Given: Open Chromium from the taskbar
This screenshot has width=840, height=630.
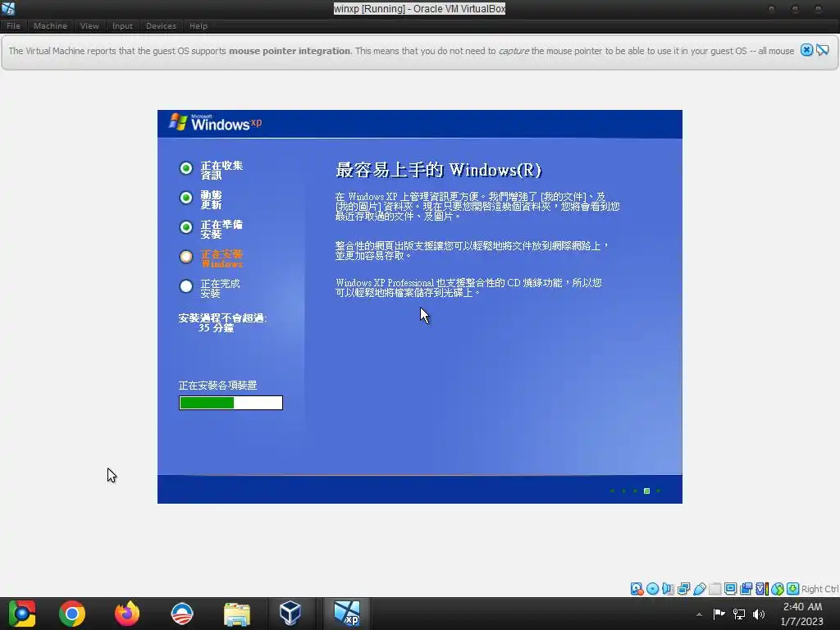Looking at the screenshot, I should coord(21,614).
